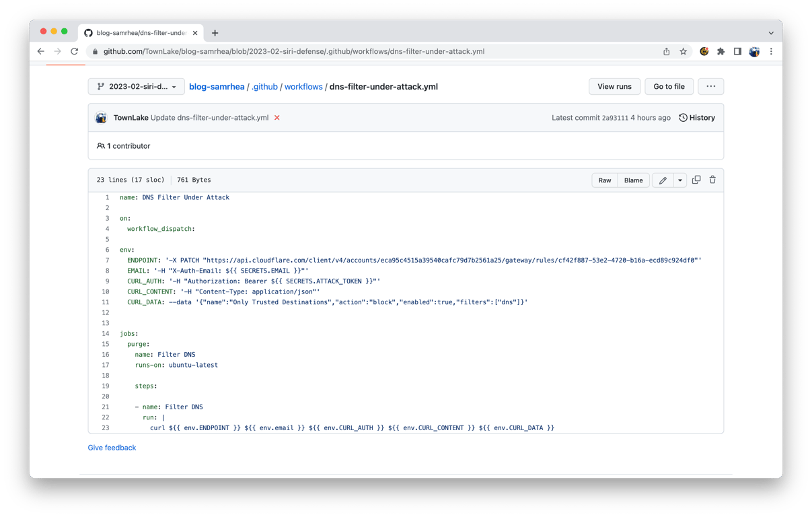Copy raw contents with the copy icon
The height and width of the screenshot is (517, 812).
696,180
